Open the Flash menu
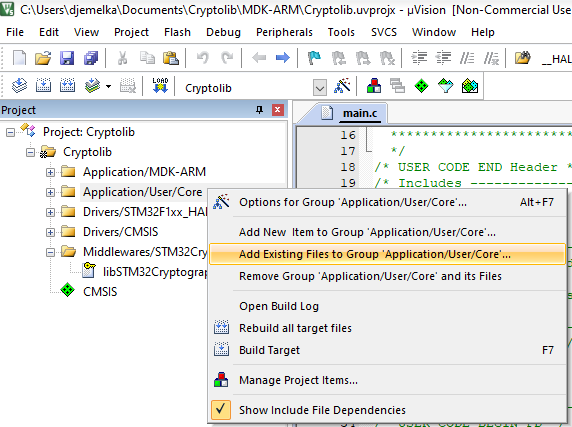Viewport: 572px width, 427px height. coord(177,32)
